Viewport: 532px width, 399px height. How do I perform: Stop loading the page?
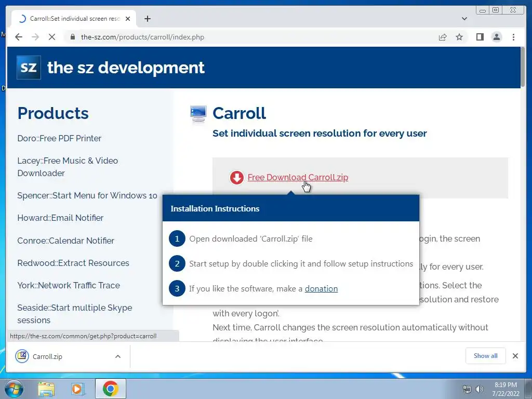pyautogui.click(x=52, y=37)
